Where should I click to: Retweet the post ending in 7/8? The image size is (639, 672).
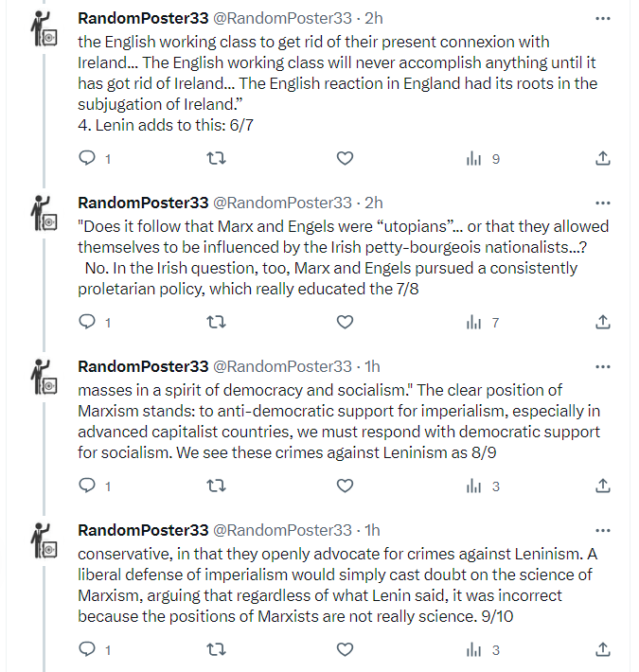[x=216, y=323]
